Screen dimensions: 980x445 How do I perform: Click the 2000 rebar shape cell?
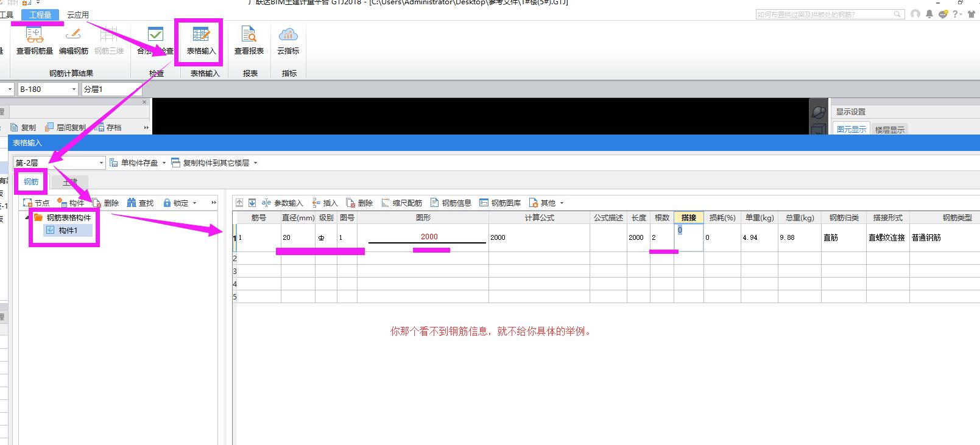[x=423, y=237]
